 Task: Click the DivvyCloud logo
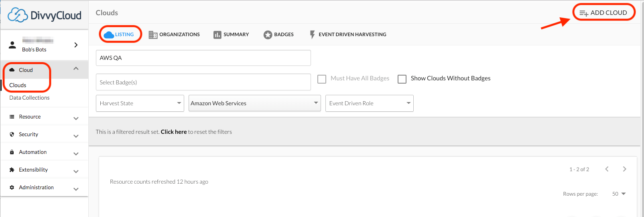pos(44,15)
